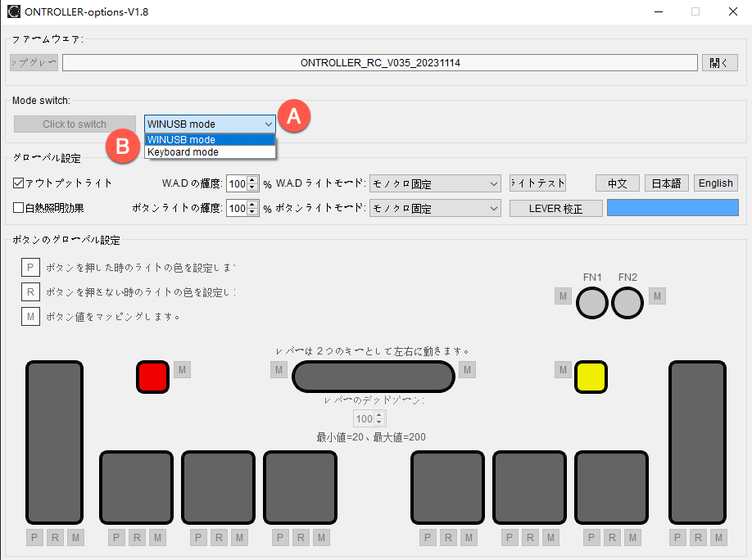Click M under the tall left wall button
752x560 pixels.
click(76, 537)
